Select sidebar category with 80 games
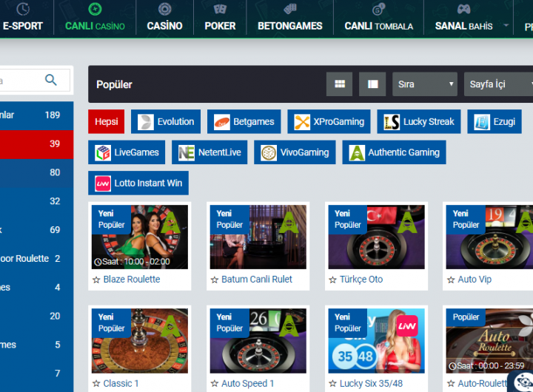This screenshot has height=392, width=533. tap(37, 172)
